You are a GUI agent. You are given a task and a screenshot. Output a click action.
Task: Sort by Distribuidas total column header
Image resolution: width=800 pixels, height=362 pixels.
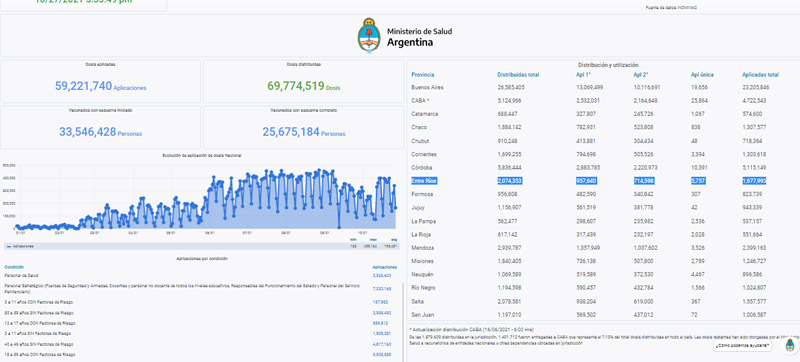518,75
